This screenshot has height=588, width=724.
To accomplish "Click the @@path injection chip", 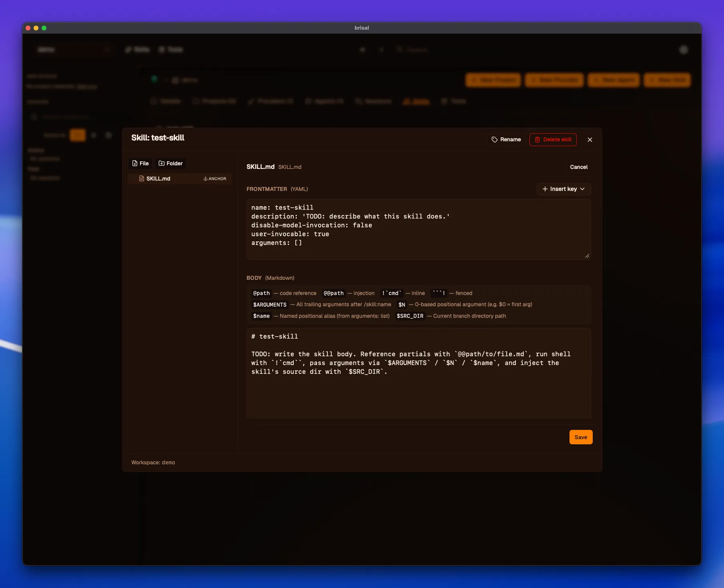I will click(x=333, y=293).
